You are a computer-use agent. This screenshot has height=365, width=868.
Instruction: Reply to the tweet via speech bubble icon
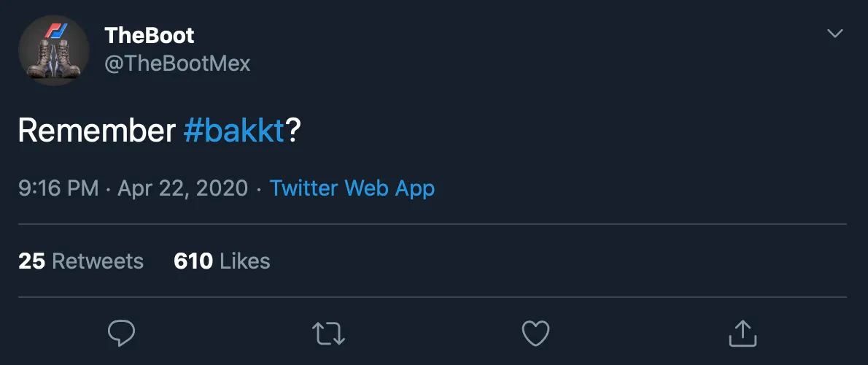121,333
